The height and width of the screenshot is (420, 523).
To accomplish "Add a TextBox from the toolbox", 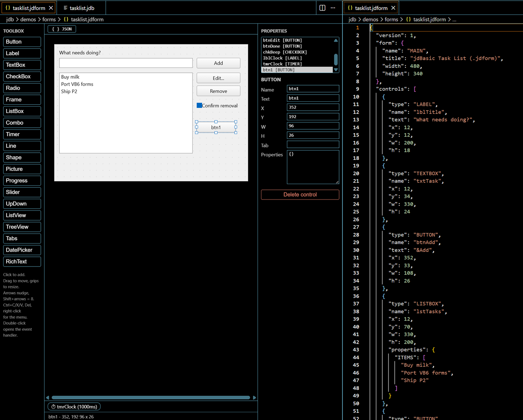I will [22, 65].
